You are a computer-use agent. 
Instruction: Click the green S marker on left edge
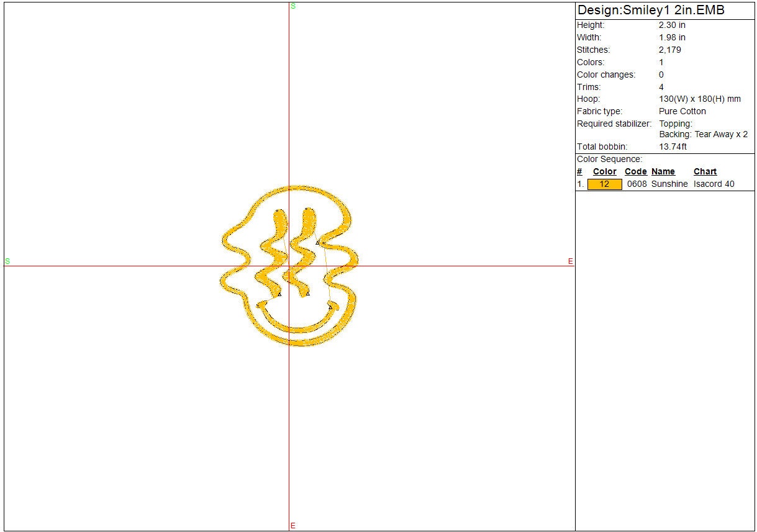pyautogui.click(x=7, y=261)
